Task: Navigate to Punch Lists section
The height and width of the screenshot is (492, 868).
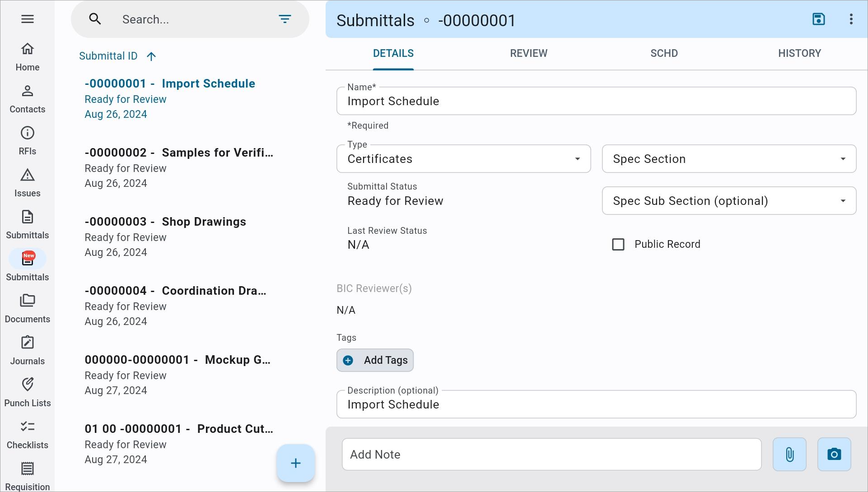Action: 27,391
